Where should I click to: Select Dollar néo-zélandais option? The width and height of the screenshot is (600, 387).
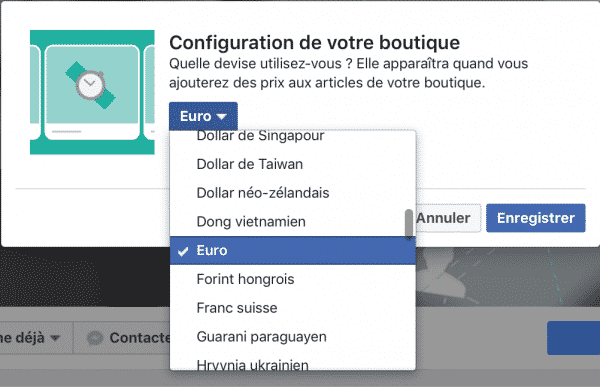[293, 193]
